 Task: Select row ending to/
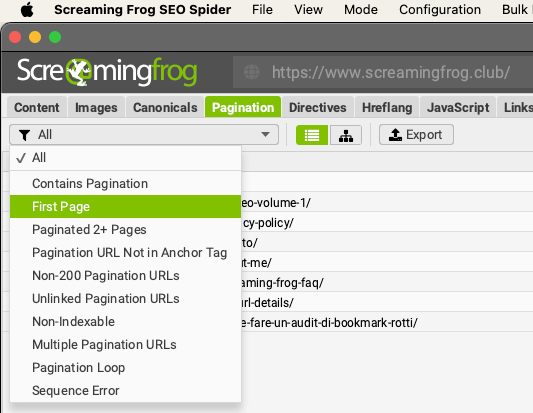tap(387, 243)
